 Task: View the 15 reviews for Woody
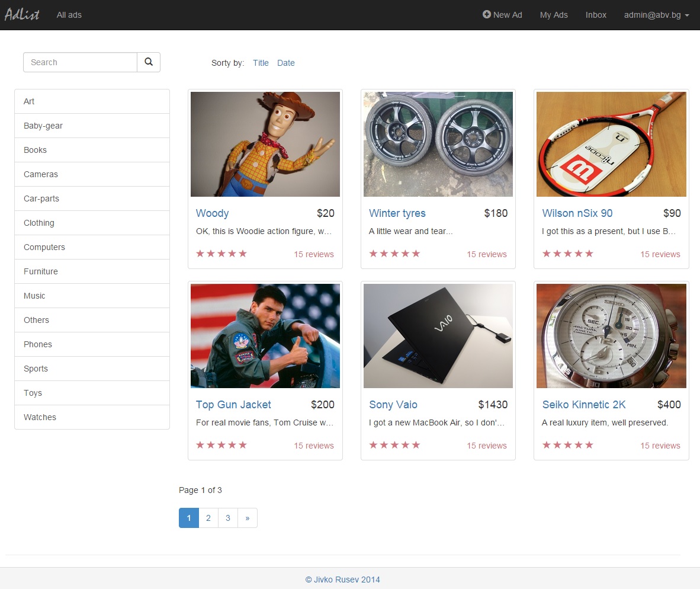pyautogui.click(x=314, y=254)
